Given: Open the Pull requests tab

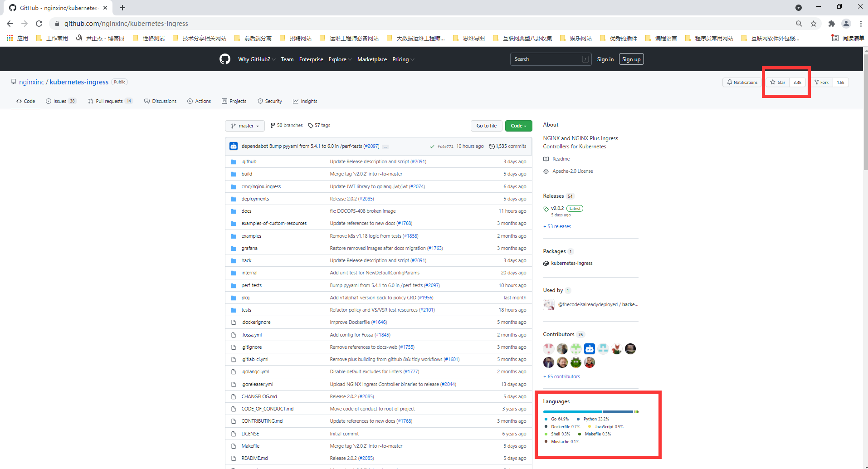Looking at the screenshot, I should (x=110, y=101).
